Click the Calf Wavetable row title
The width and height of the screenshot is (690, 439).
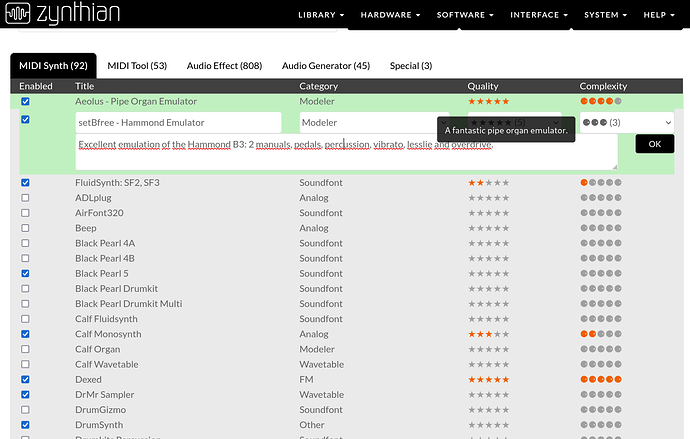(106, 365)
